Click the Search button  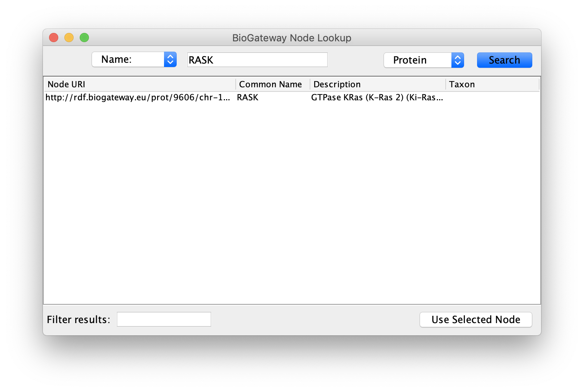504,60
